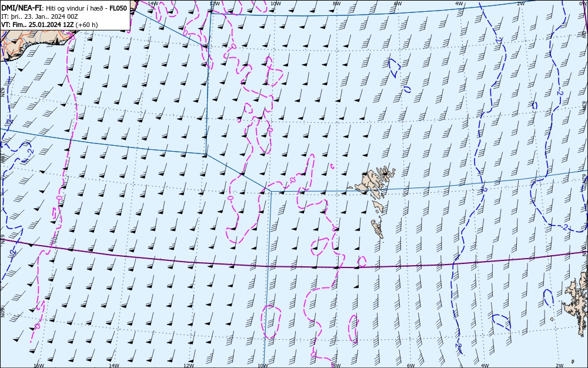Click the 6W longitude label on top edge

click(x=398, y=4)
